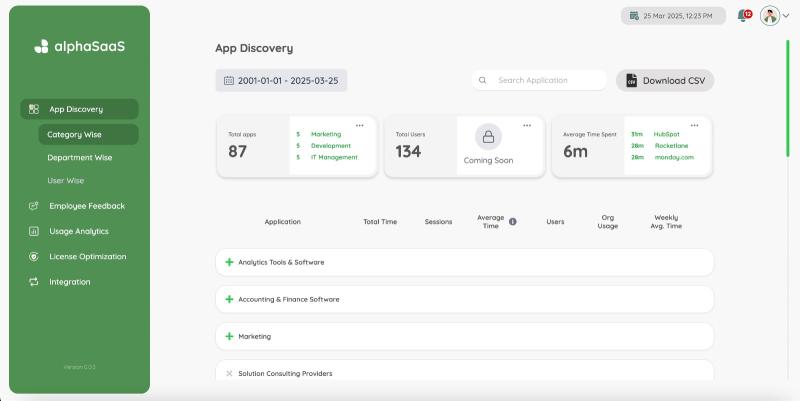800x401 pixels.
Task: Open Usage Analytics section
Action: pos(79,231)
